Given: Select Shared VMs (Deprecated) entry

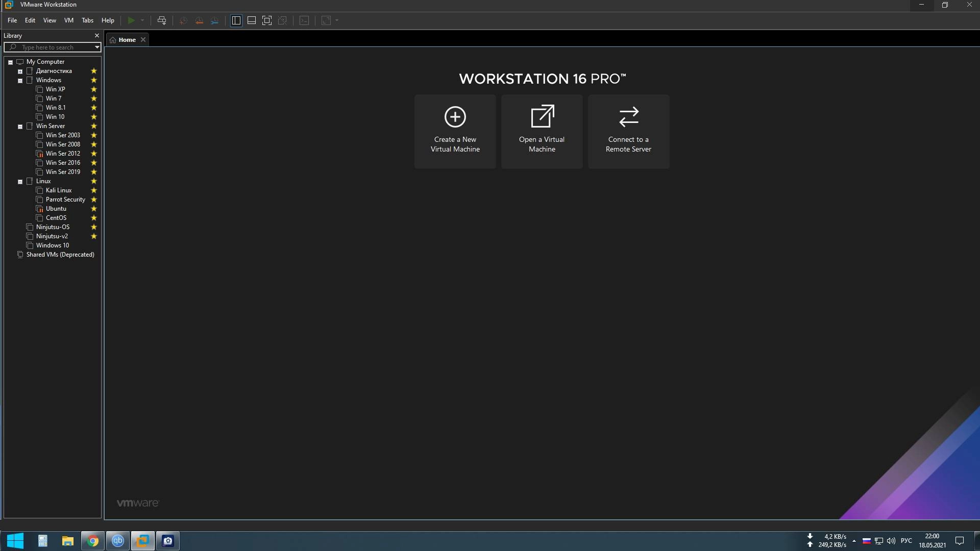Looking at the screenshot, I should 60,255.
